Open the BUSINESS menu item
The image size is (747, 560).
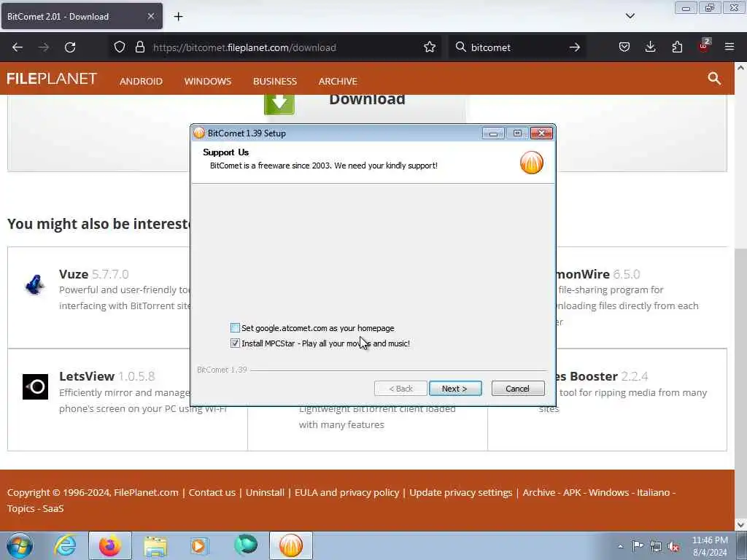tap(275, 82)
